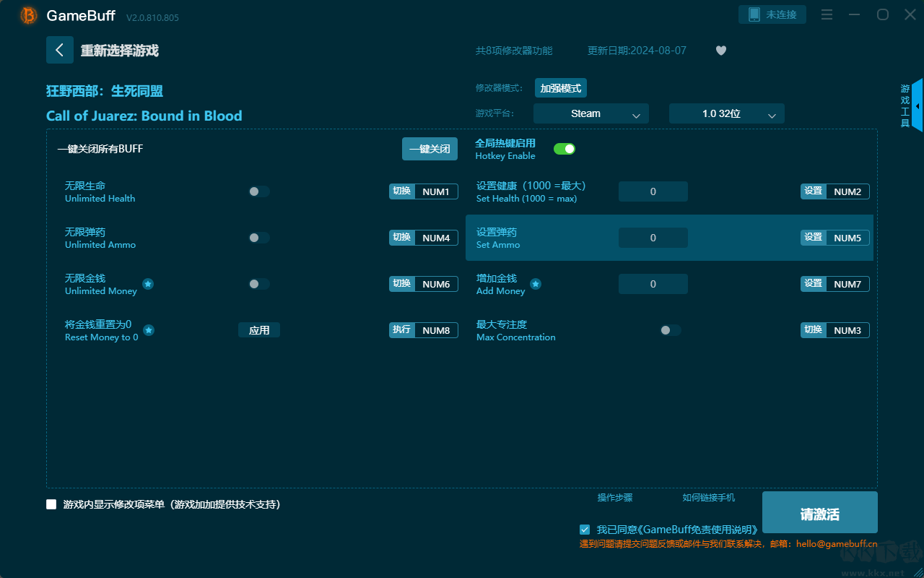Click the 共8项修改器功能 text
This screenshot has height=578, width=924.
[514, 51]
